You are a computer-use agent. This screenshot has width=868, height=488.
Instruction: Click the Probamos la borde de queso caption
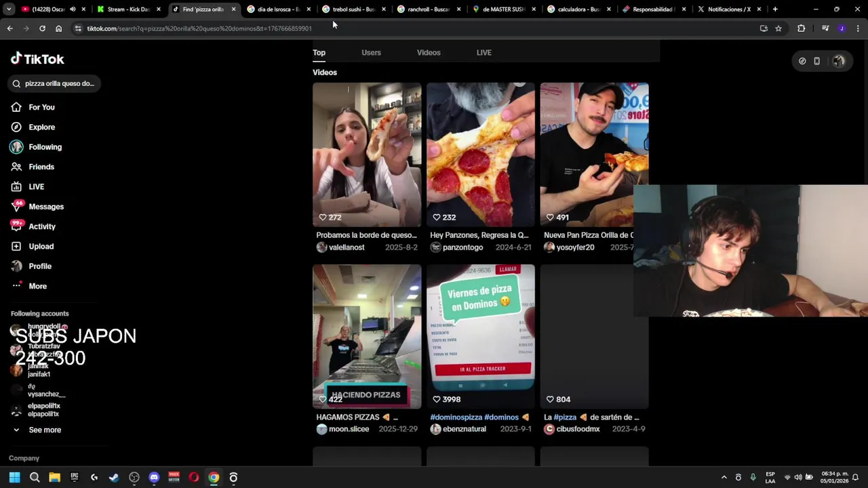tap(366, 235)
